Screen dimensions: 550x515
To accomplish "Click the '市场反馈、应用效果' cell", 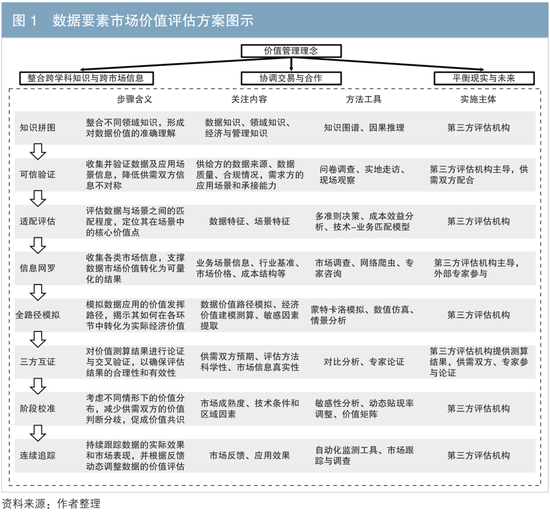I will [249, 455].
